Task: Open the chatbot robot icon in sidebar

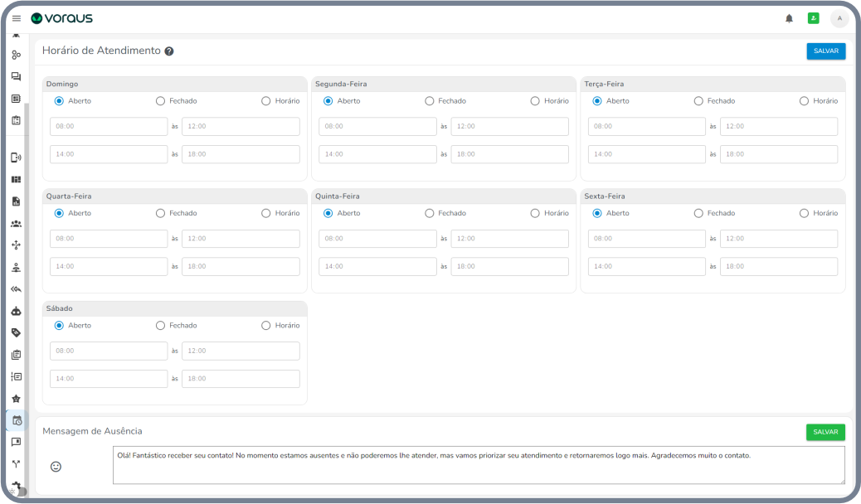Action: coord(16,312)
